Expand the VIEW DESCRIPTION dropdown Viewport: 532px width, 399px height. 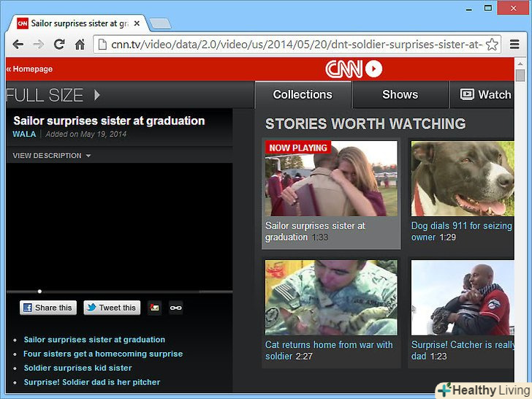(x=52, y=156)
